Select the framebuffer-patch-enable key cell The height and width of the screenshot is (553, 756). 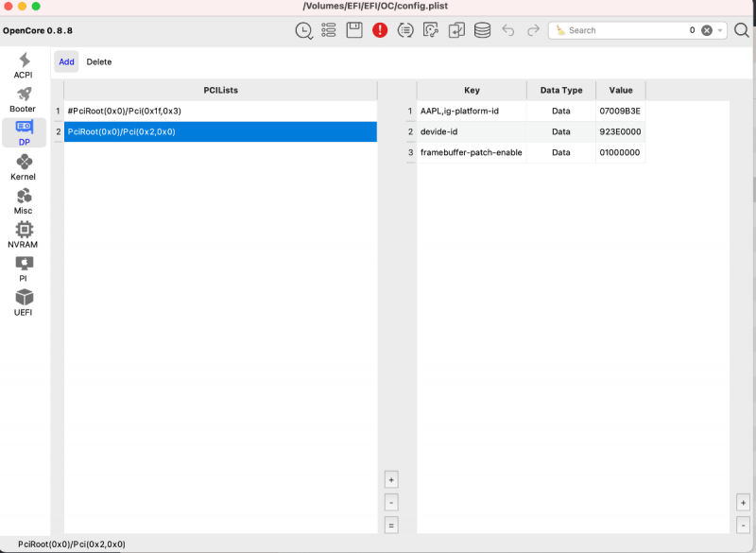(x=472, y=152)
